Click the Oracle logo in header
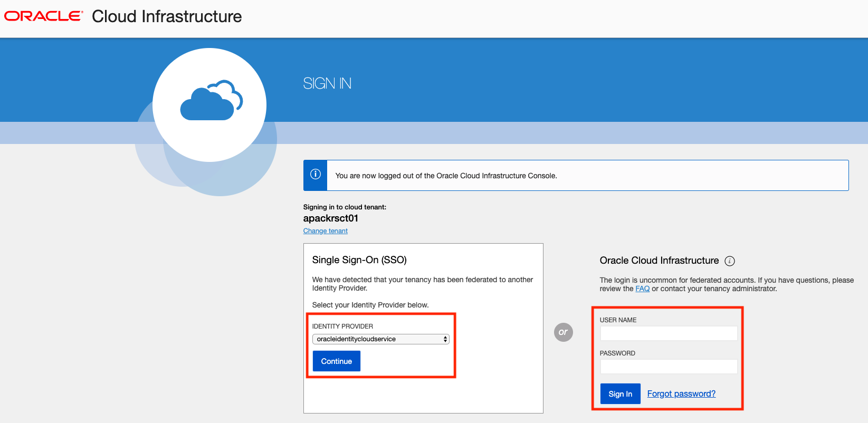This screenshot has width=868, height=423. pyautogui.click(x=44, y=16)
